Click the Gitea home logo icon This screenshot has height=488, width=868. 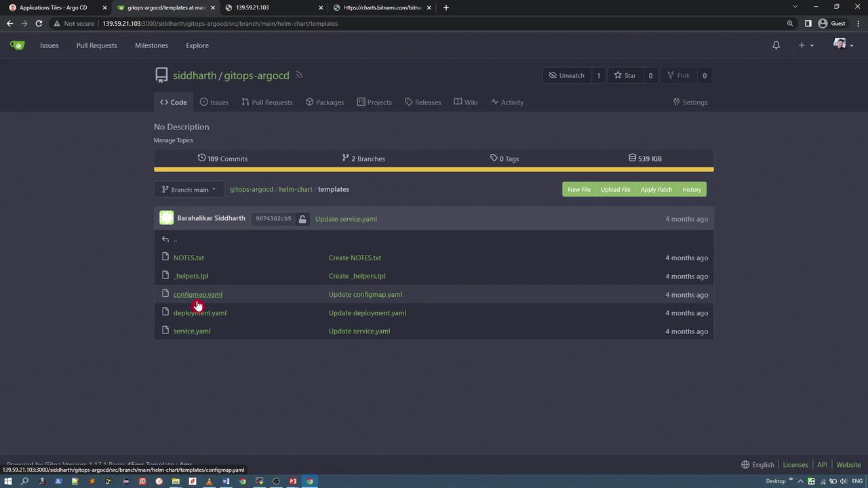point(17,45)
